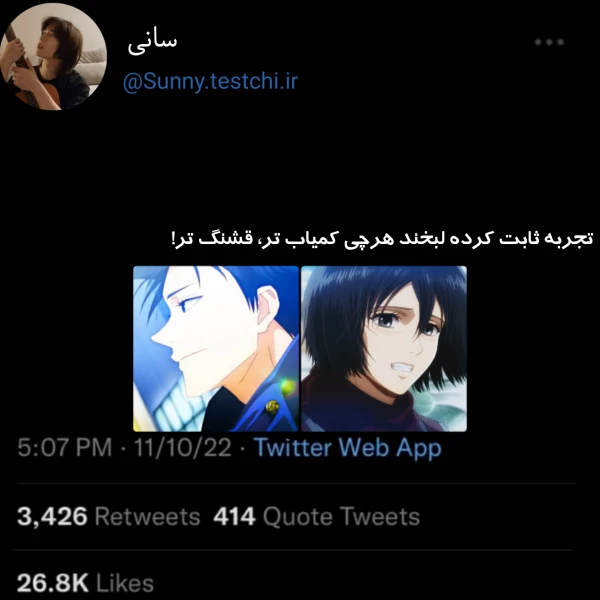
Task: View the 414 quote tweets number
Action: coord(234,516)
